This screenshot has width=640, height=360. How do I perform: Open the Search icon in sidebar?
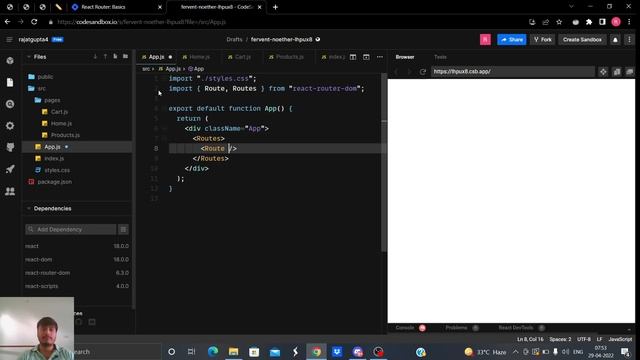coord(10,104)
